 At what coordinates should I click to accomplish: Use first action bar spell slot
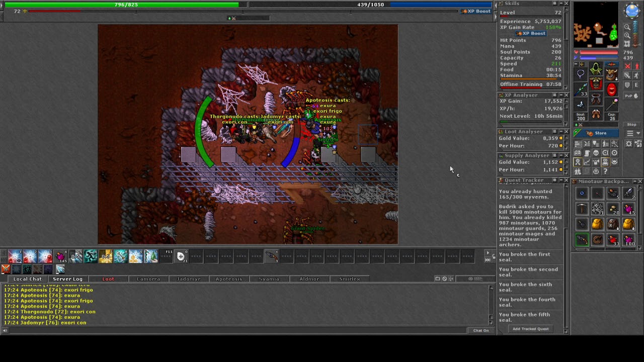click(15, 256)
